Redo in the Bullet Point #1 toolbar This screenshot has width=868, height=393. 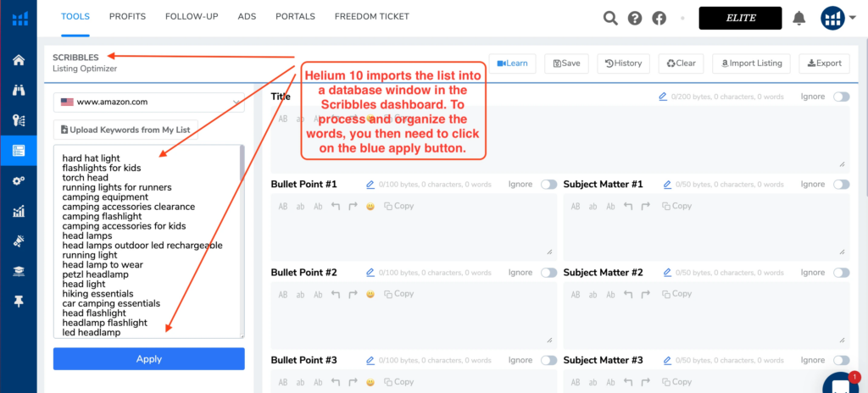(x=353, y=206)
